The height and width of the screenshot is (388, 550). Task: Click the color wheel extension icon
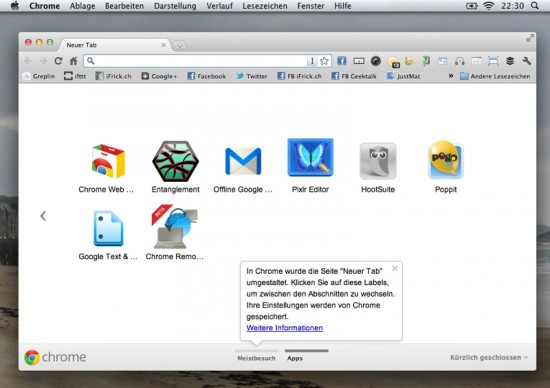376,61
